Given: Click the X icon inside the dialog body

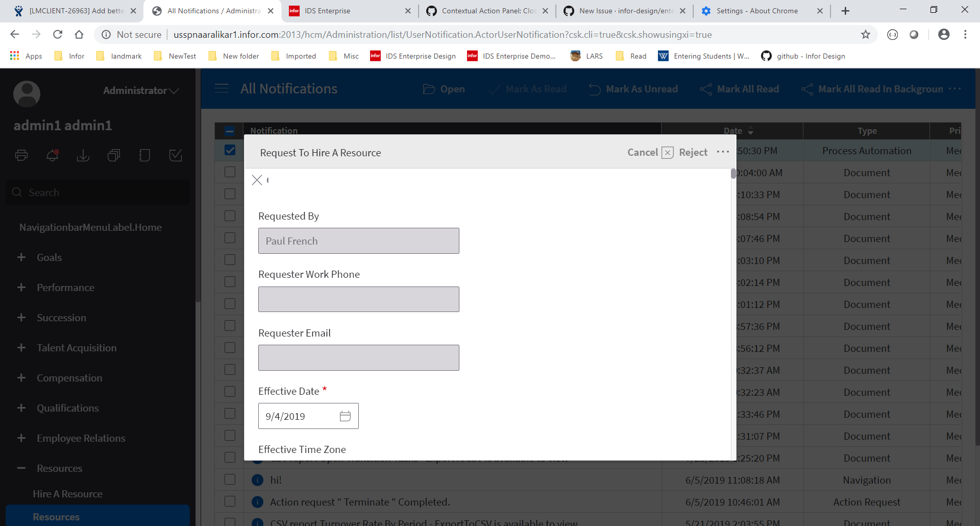Looking at the screenshot, I should click(257, 180).
